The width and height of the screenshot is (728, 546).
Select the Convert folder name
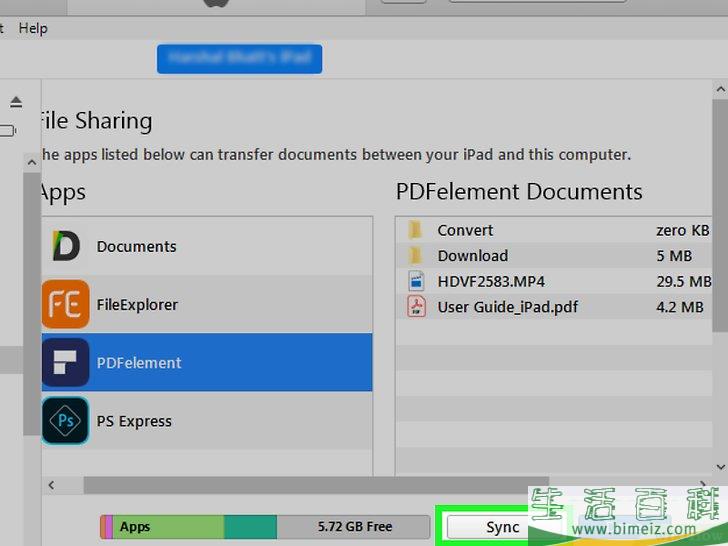point(465,230)
